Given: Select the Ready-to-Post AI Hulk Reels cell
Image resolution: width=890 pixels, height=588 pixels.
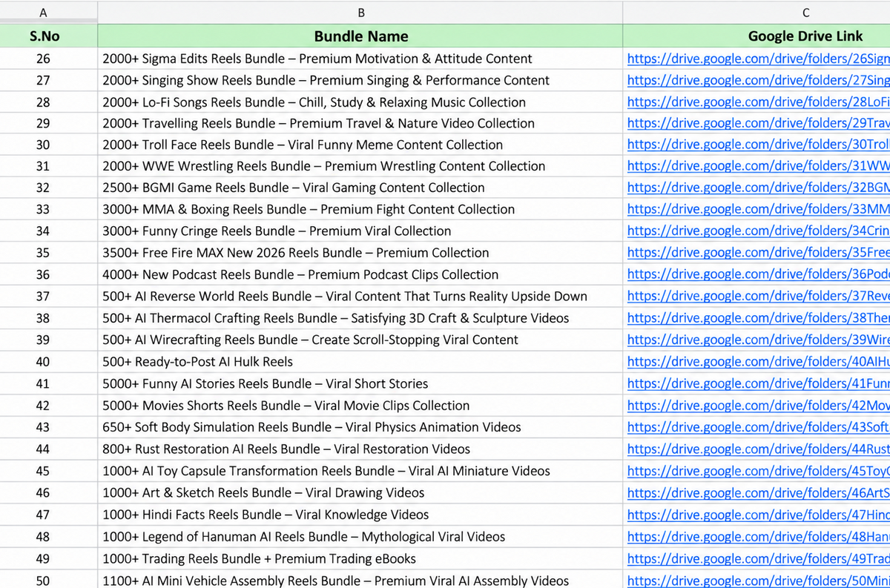Looking at the screenshot, I should point(360,362).
